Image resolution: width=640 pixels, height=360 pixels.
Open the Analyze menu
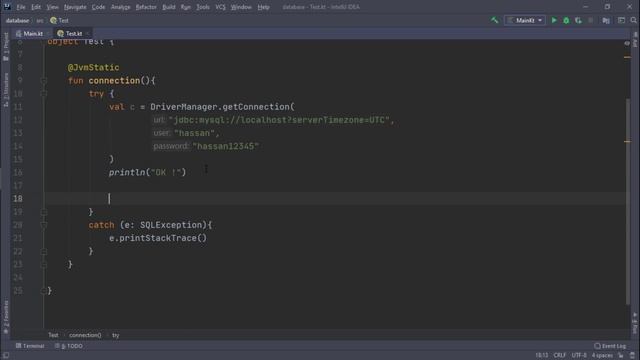pos(120,7)
